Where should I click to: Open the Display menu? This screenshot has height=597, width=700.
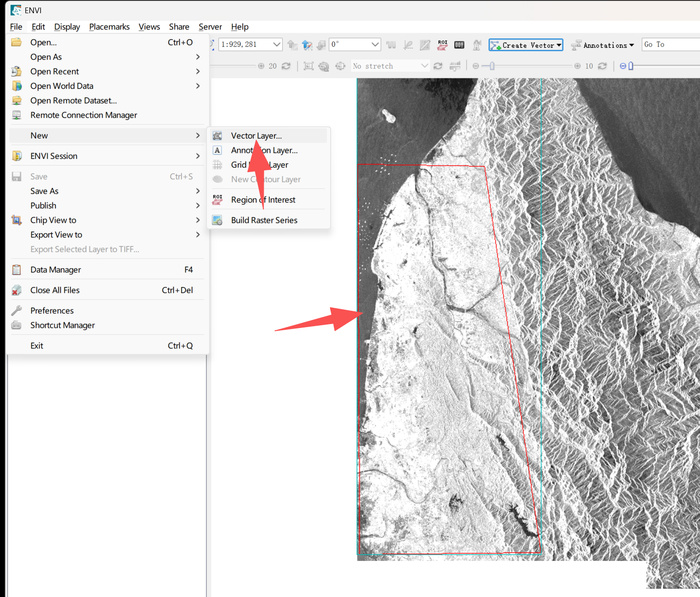coord(67,27)
